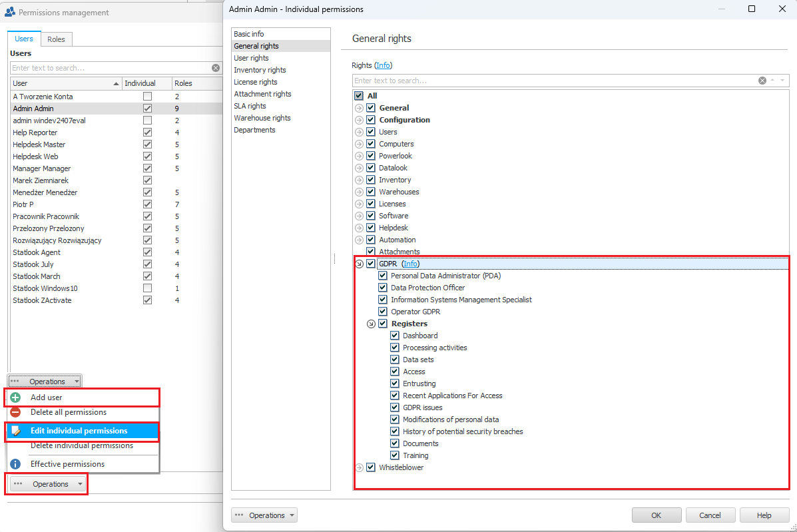Uncheck the Data Protection Officer checkbox
Image resolution: width=797 pixels, height=532 pixels.
(x=383, y=288)
